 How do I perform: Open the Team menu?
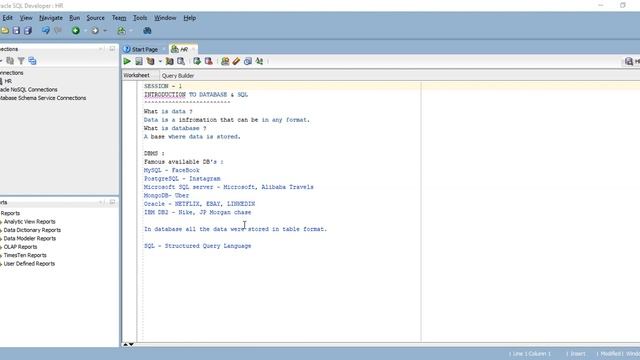[119, 18]
